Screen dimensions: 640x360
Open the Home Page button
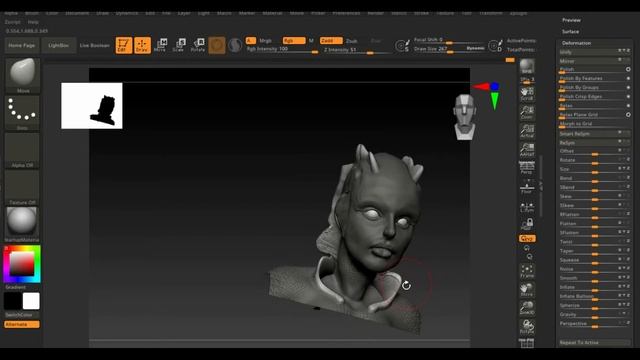(22, 45)
